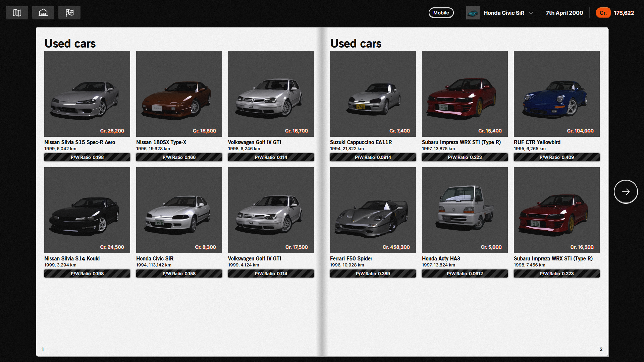The image size is (644, 362).
Task: Pick the RUF CTR Yellowbird listing
Action: tap(556, 94)
